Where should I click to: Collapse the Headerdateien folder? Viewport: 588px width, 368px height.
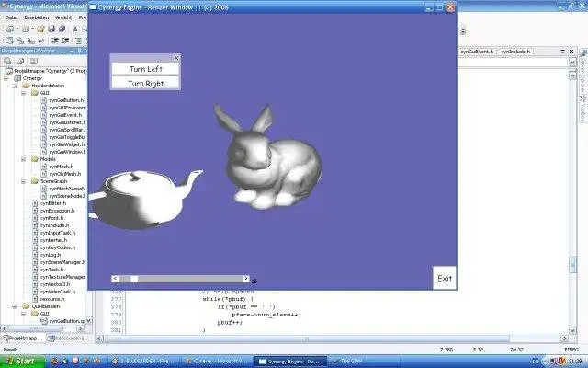[x=15, y=86]
